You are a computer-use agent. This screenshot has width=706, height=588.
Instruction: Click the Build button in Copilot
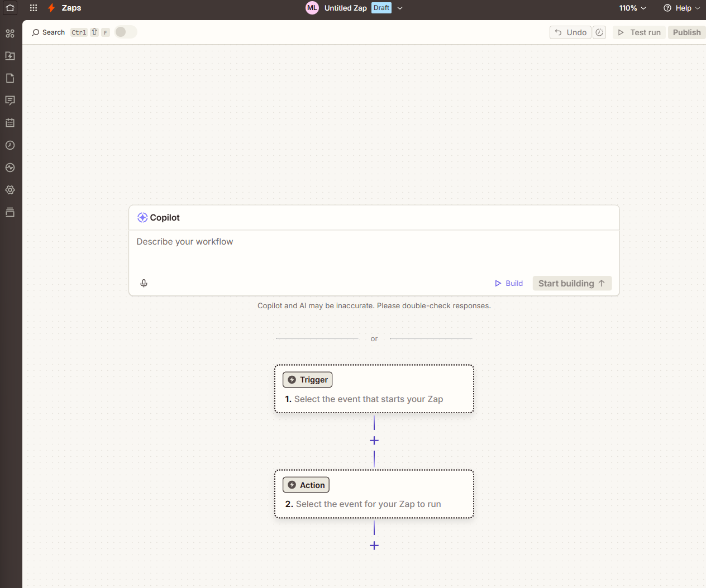pos(509,283)
